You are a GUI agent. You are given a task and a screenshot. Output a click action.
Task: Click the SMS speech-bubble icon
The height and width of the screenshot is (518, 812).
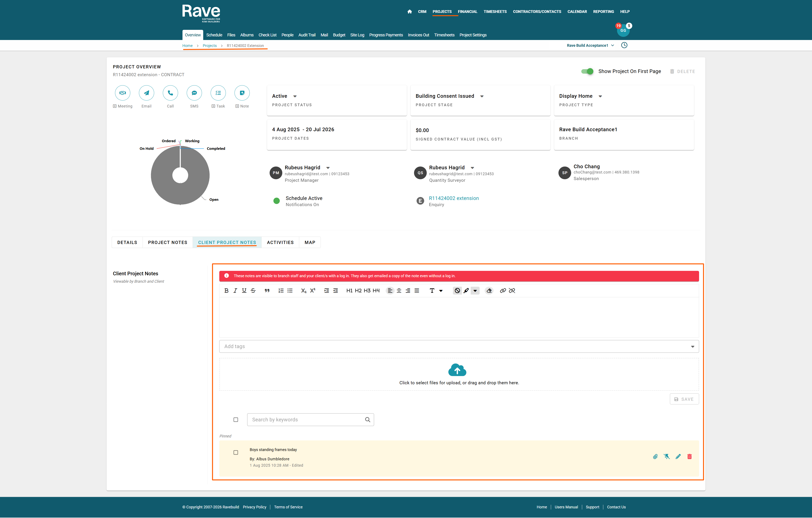(194, 93)
